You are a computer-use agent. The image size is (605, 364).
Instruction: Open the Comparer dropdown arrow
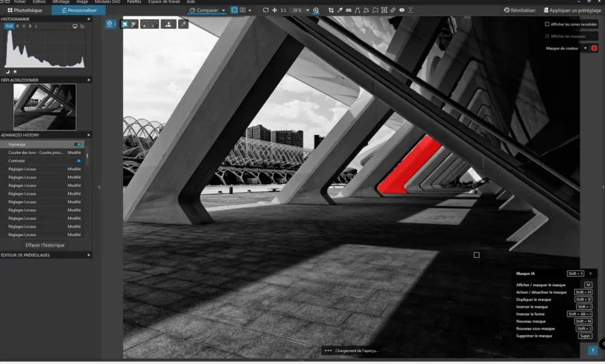coord(224,11)
